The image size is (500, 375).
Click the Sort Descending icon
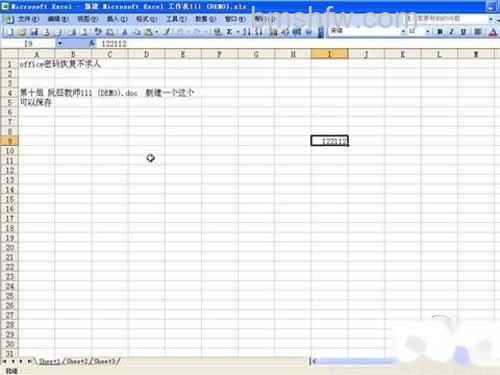259,32
